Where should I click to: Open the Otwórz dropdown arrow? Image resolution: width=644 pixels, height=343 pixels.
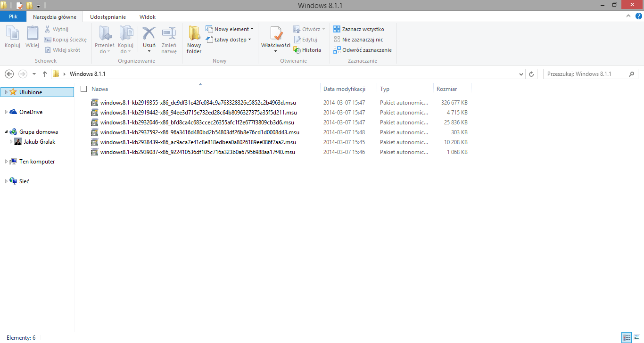[324, 29]
